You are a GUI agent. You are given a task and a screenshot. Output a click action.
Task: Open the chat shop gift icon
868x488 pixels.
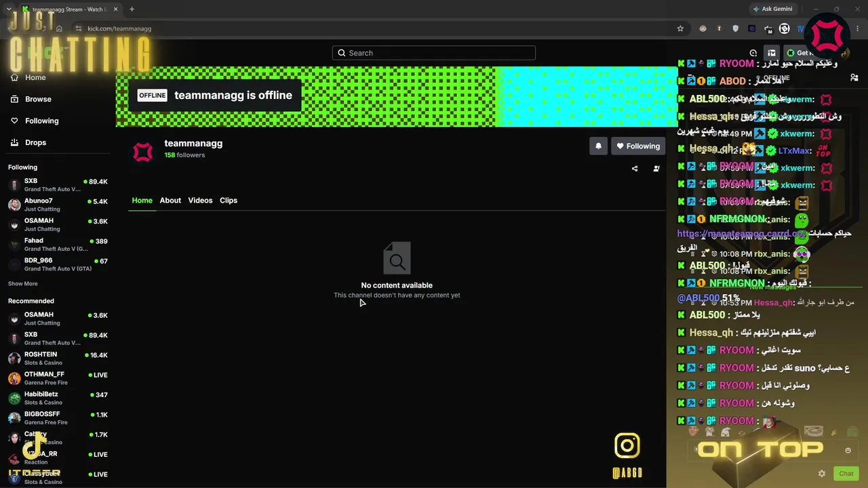(x=772, y=53)
